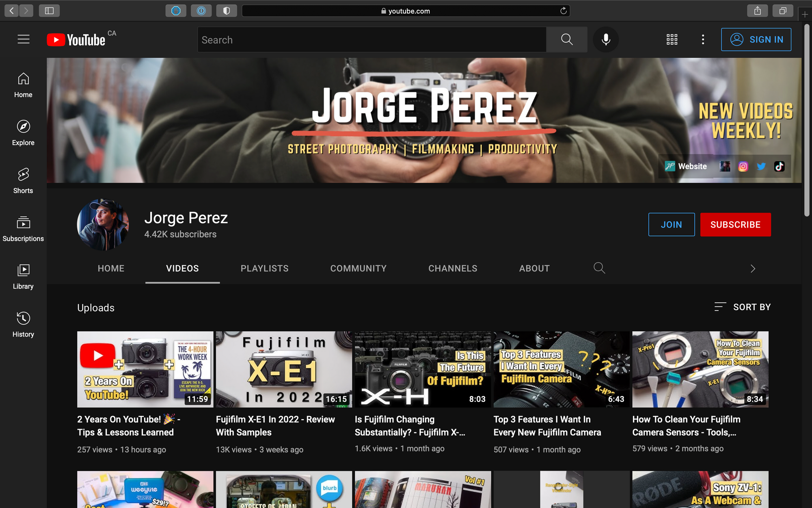The image size is (812, 508).
Task: Switch to the Home channel tab
Action: coord(111,268)
